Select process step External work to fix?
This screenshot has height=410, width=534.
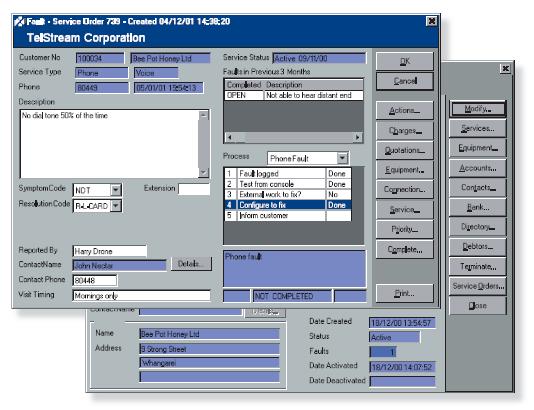point(288,195)
